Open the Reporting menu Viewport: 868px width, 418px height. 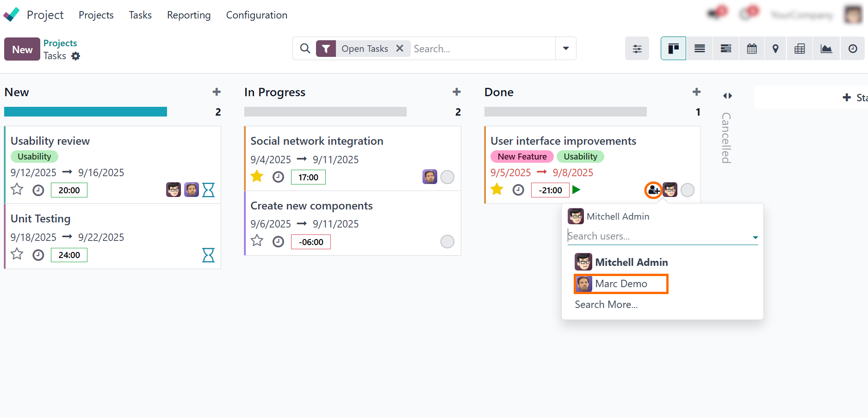tap(188, 15)
